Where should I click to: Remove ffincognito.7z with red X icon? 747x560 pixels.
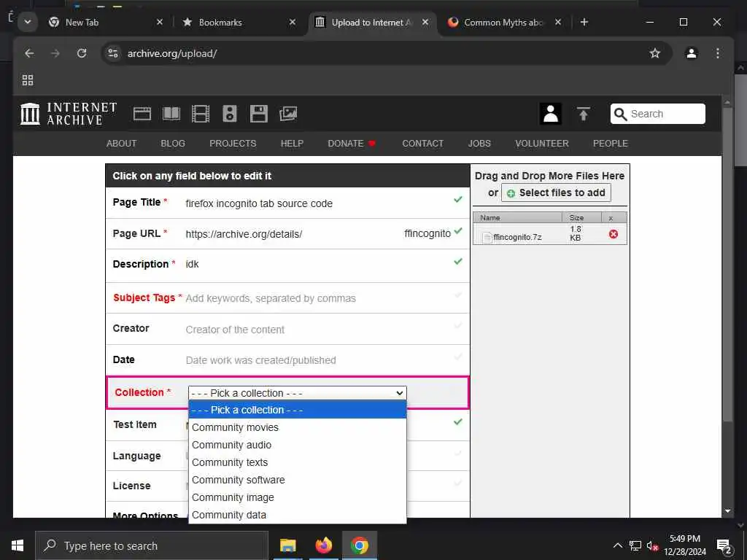pos(613,234)
